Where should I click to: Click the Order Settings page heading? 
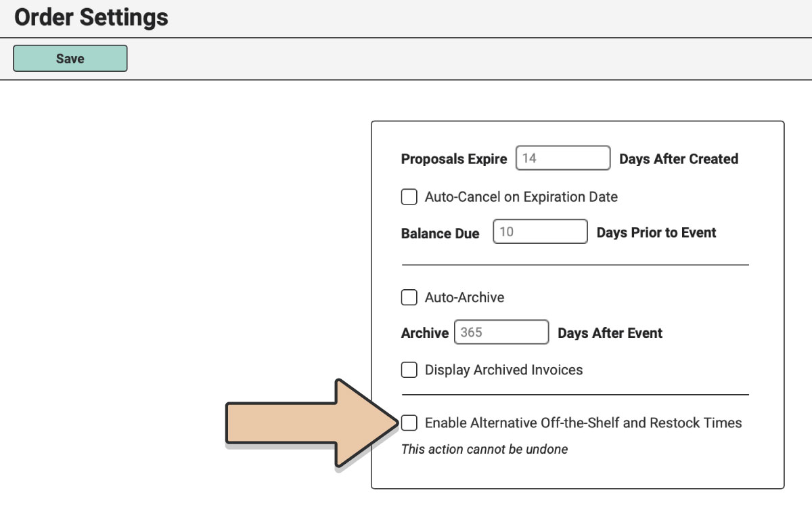91,18
